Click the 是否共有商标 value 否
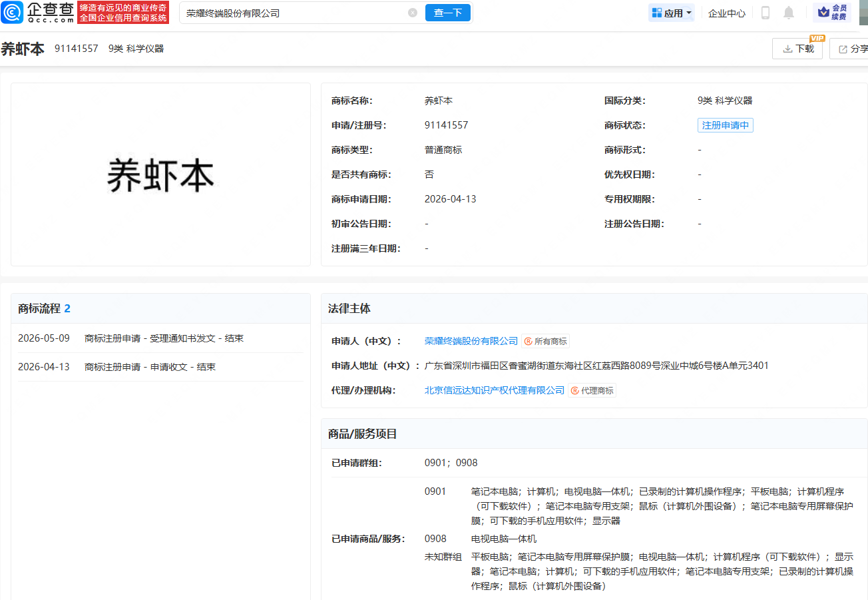868x600 pixels. click(x=429, y=174)
